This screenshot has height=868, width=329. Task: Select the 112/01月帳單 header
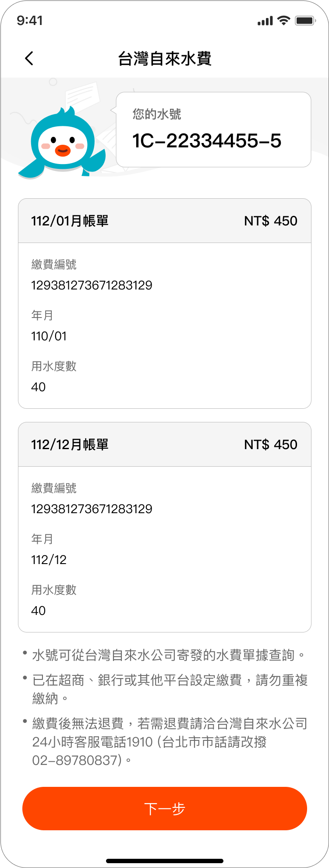(165, 221)
